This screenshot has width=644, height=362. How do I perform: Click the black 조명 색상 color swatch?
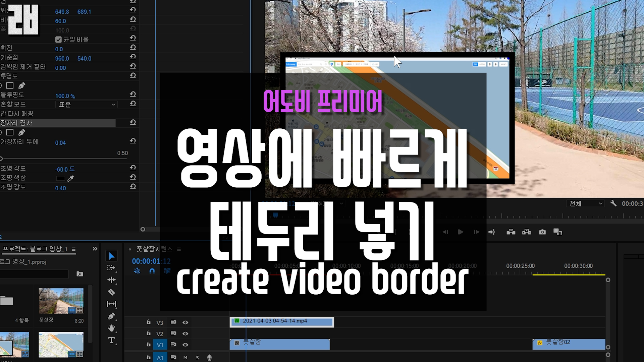tap(60, 179)
